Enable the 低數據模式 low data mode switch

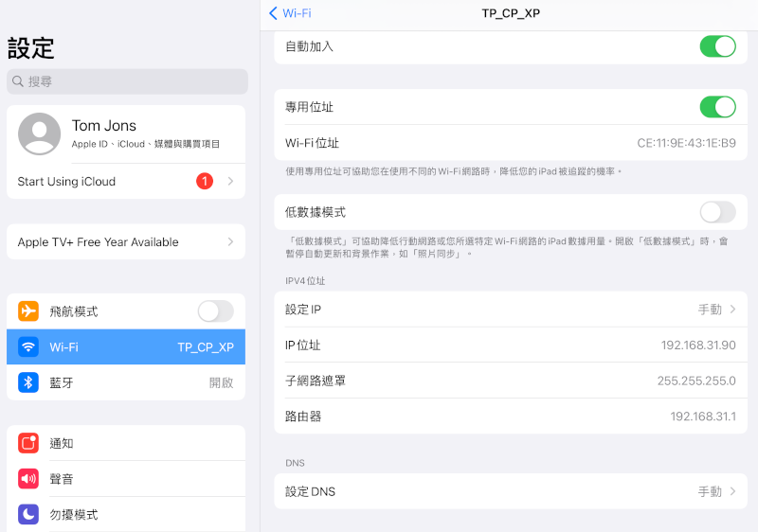[x=717, y=212]
